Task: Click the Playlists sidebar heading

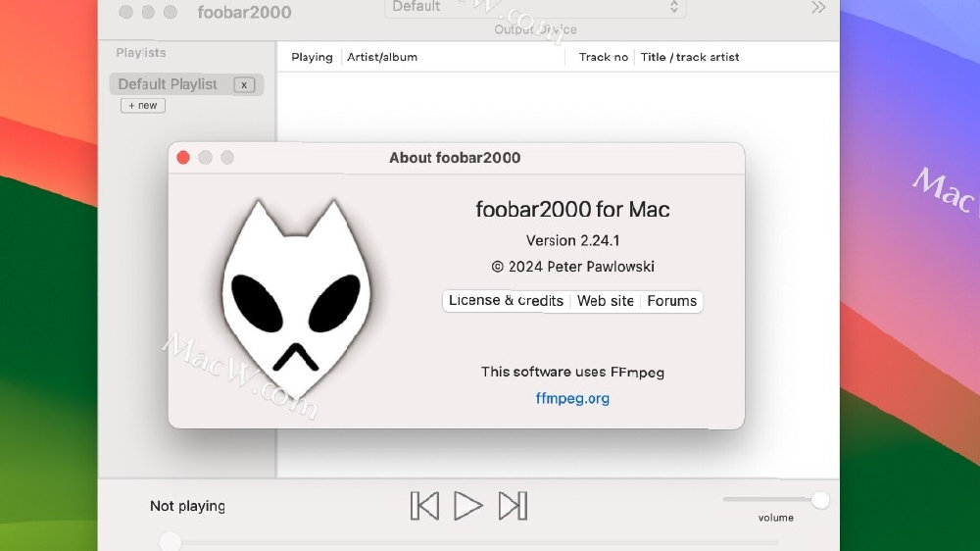Action: 140,53
